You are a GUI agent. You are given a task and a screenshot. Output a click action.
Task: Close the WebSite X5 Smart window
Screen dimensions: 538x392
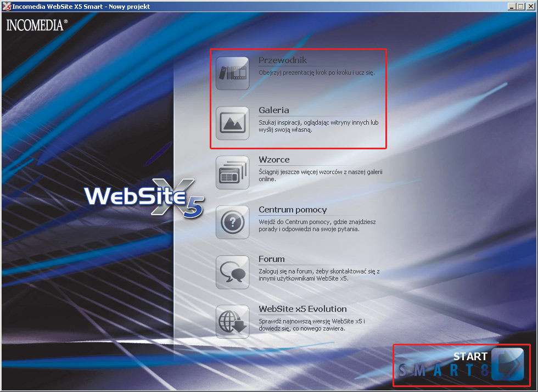point(530,7)
